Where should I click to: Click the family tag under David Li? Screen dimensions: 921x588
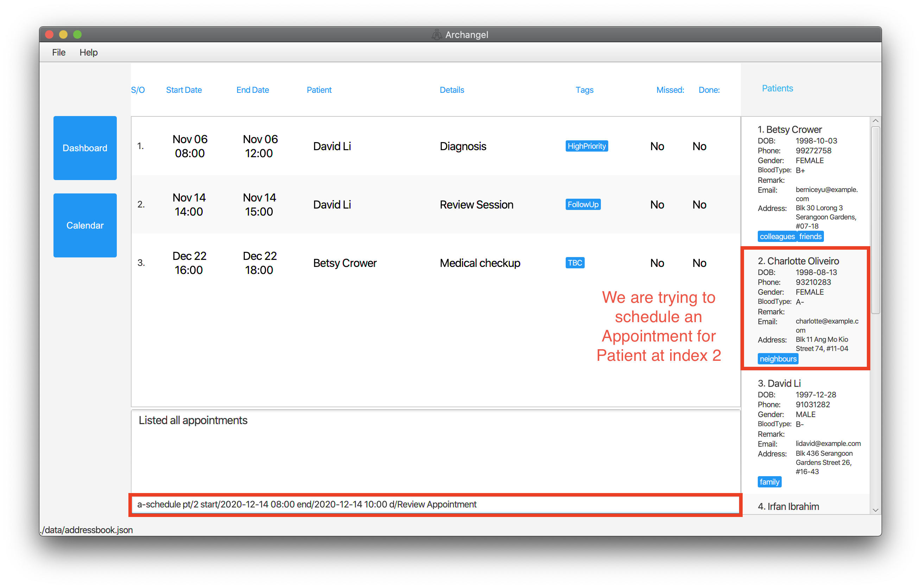click(769, 482)
